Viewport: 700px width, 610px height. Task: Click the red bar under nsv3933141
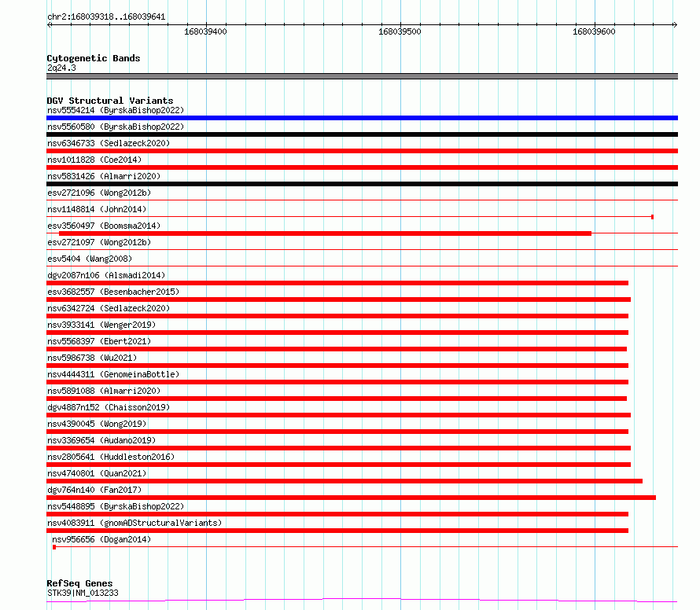(x=337, y=333)
